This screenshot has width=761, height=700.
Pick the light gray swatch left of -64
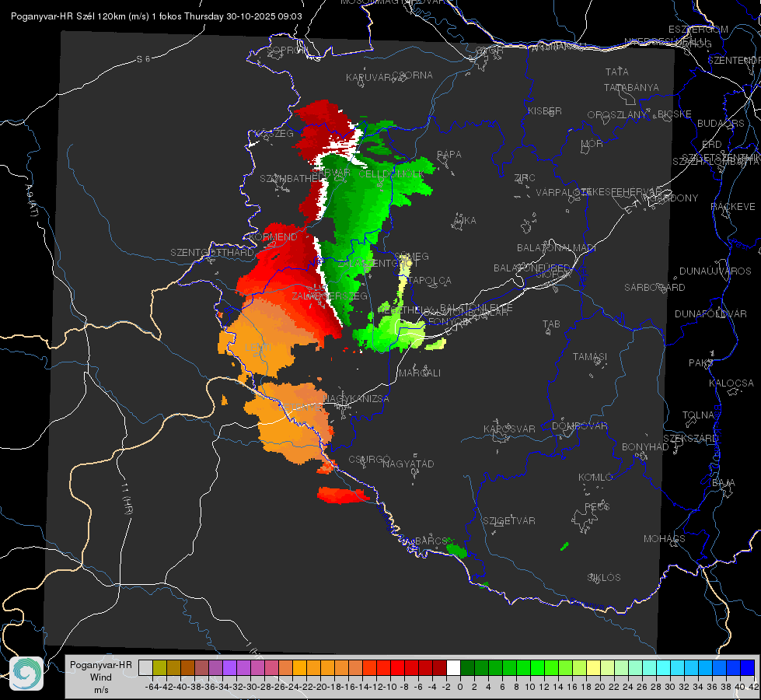[x=145, y=668]
